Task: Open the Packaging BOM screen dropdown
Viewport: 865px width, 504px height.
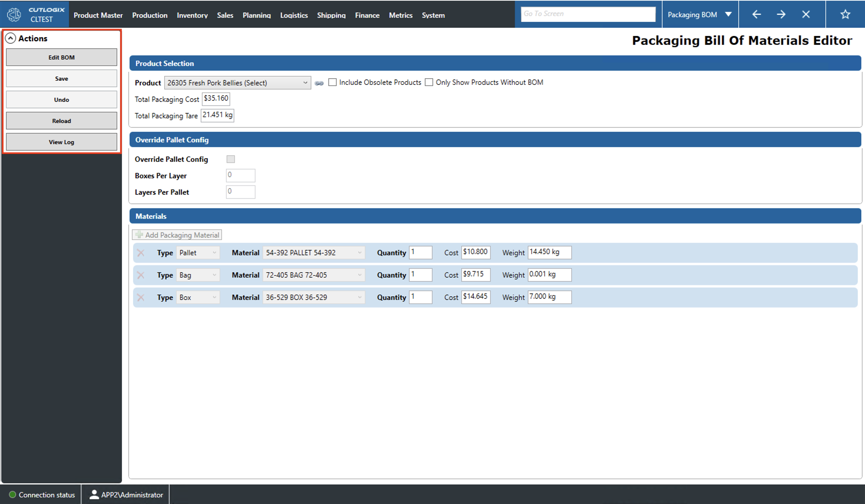Action: [700, 14]
